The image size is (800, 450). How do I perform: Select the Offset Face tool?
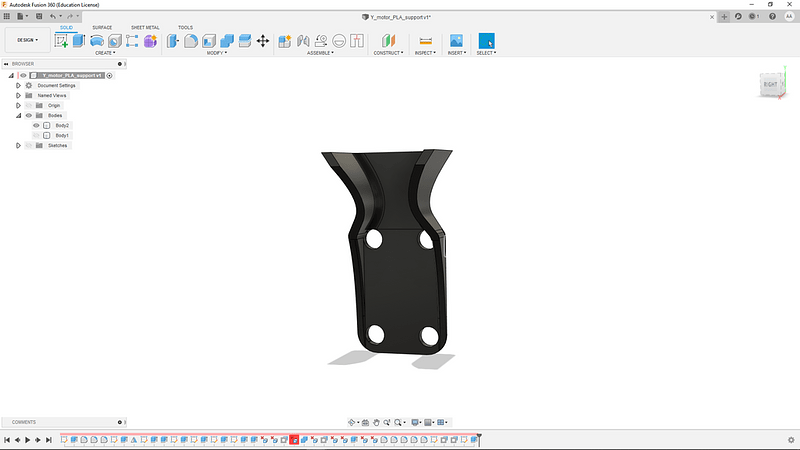(x=244, y=41)
